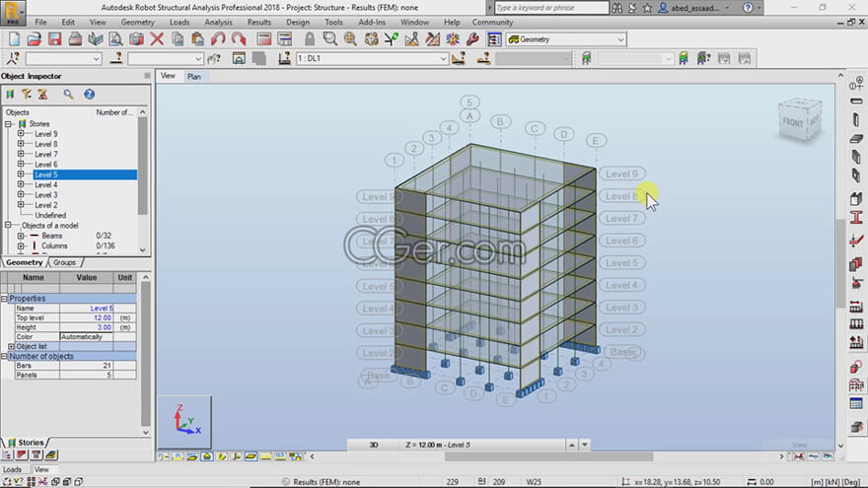Click the I-beam sections icon in right toolbar

[x=856, y=218]
